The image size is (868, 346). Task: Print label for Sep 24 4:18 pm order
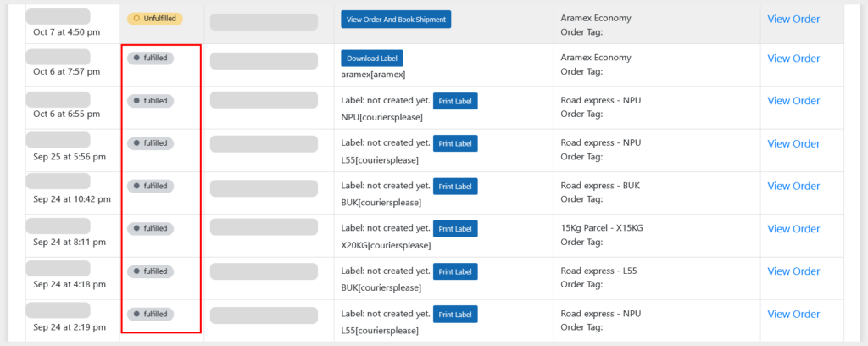pos(455,271)
